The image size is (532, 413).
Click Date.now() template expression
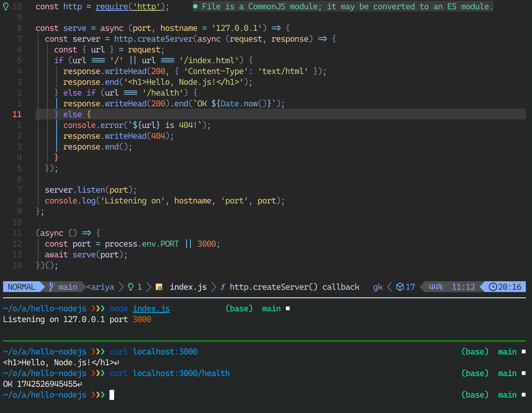244,104
